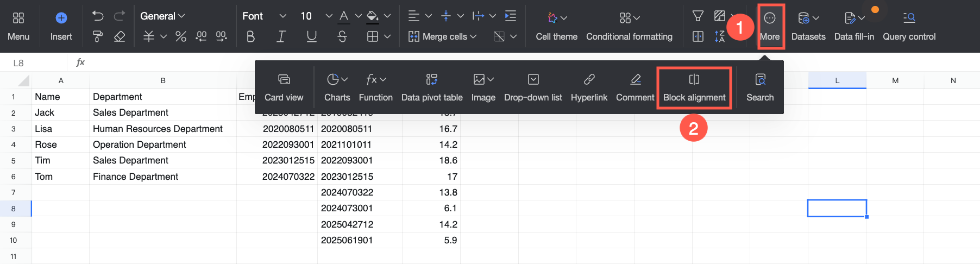Expand cell borders dropdown
Viewport: 980px width, 264px height.
tap(387, 36)
